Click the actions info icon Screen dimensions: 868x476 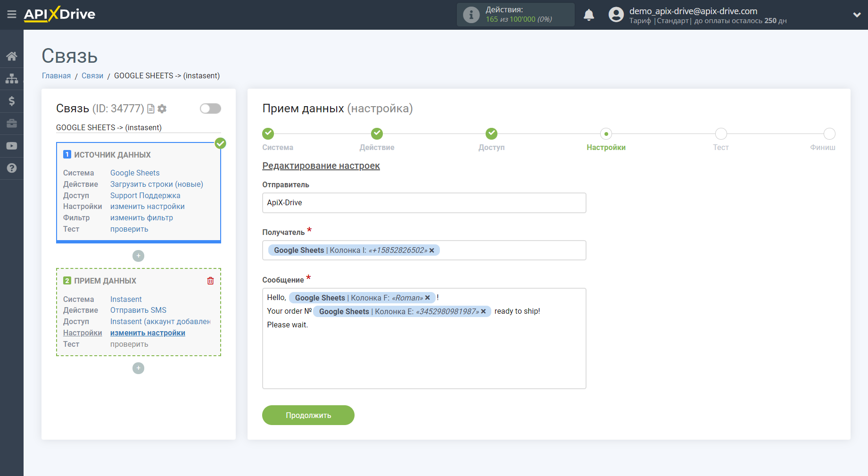pyautogui.click(x=471, y=15)
